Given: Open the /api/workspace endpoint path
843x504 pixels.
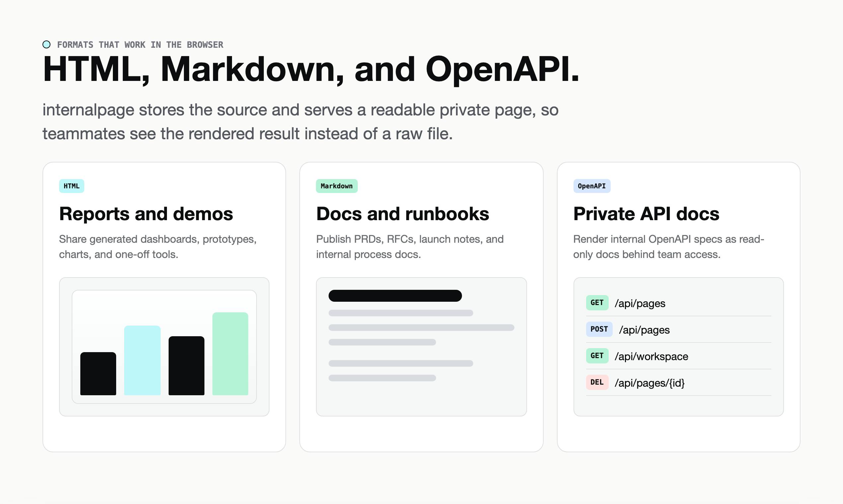Looking at the screenshot, I should [651, 356].
